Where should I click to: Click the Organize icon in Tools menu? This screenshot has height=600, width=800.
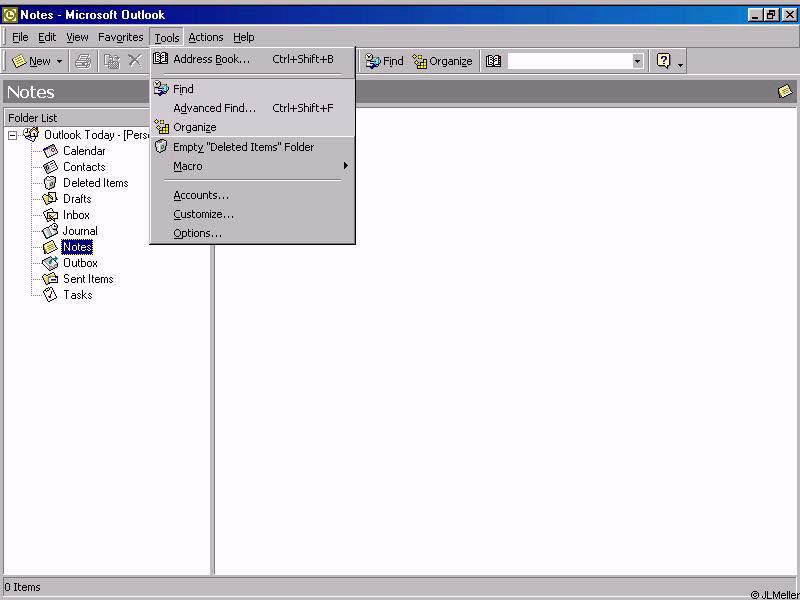coord(161,127)
